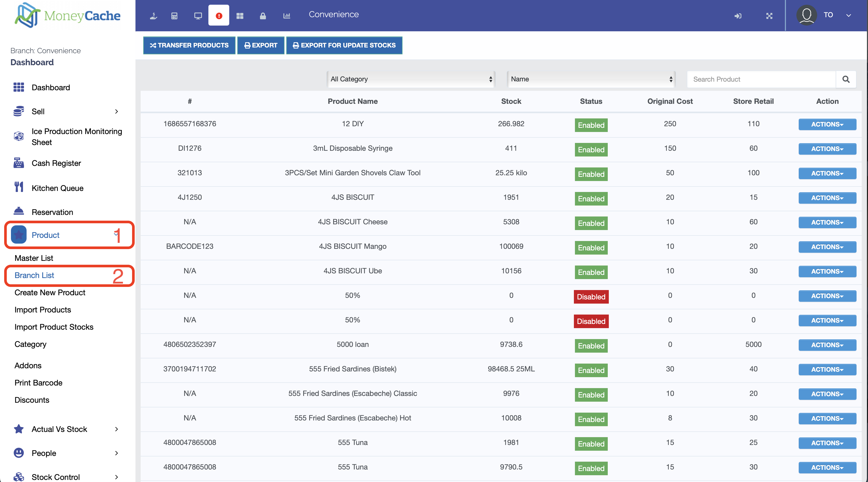
Task: Click the padlock icon in header
Action: (x=263, y=15)
